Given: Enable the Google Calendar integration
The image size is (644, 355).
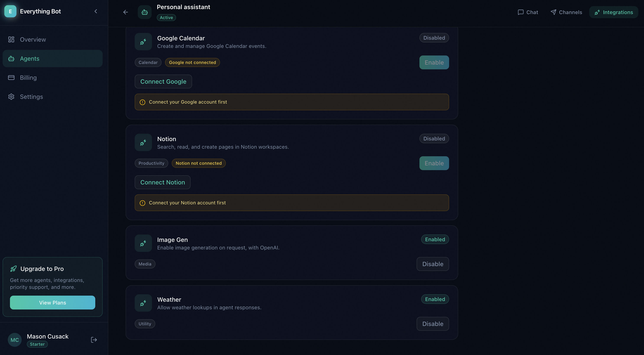Looking at the screenshot, I should tap(434, 63).
